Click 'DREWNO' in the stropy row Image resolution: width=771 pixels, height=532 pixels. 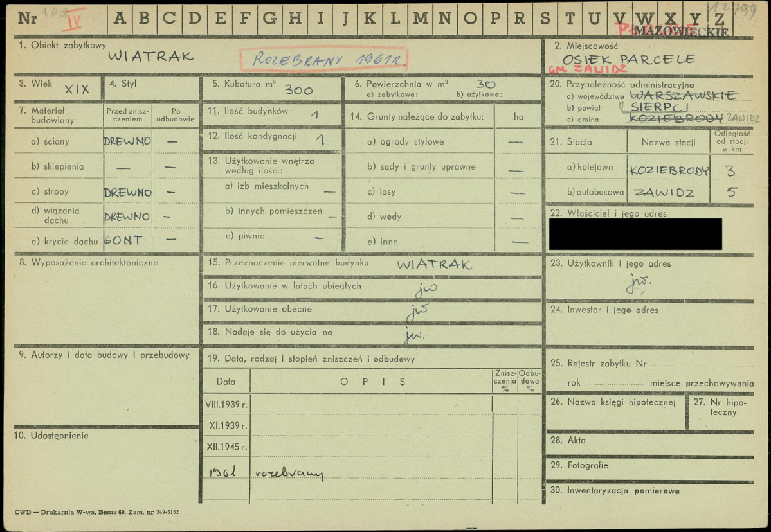[x=127, y=193]
